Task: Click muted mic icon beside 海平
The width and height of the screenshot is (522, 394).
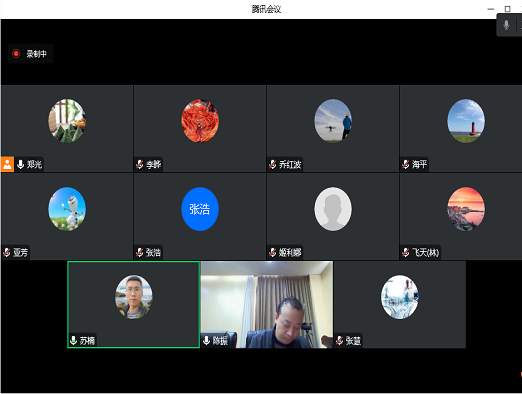Action: (x=406, y=164)
